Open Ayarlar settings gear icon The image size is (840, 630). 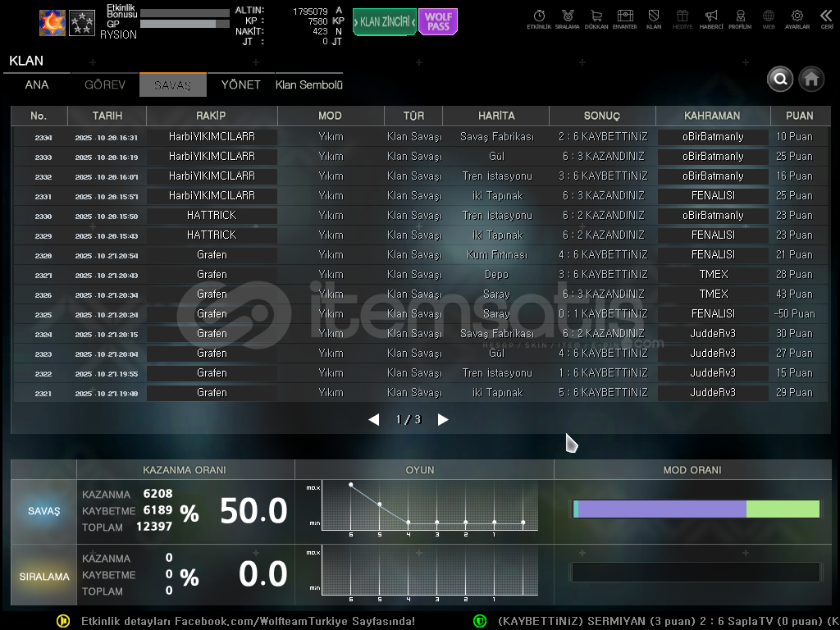pos(797,18)
